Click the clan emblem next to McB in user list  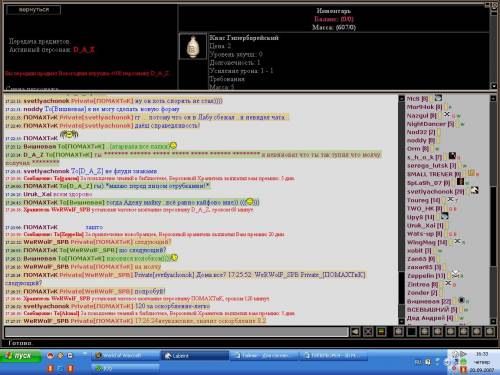coord(438,98)
